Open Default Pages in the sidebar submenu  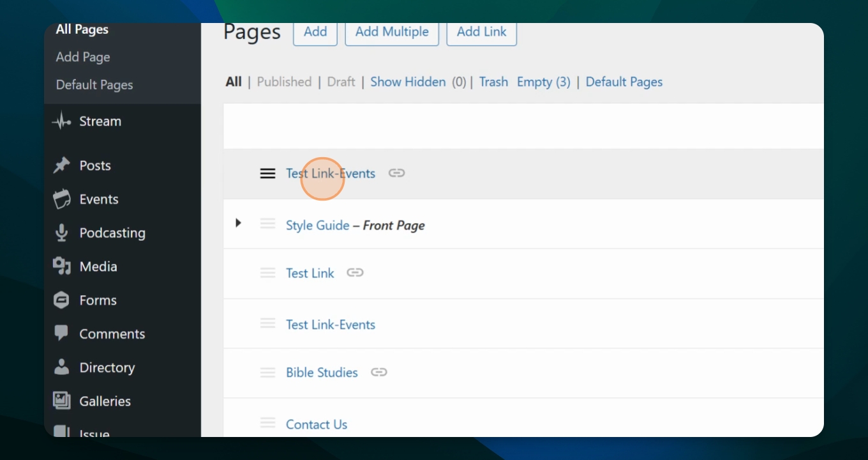point(94,85)
